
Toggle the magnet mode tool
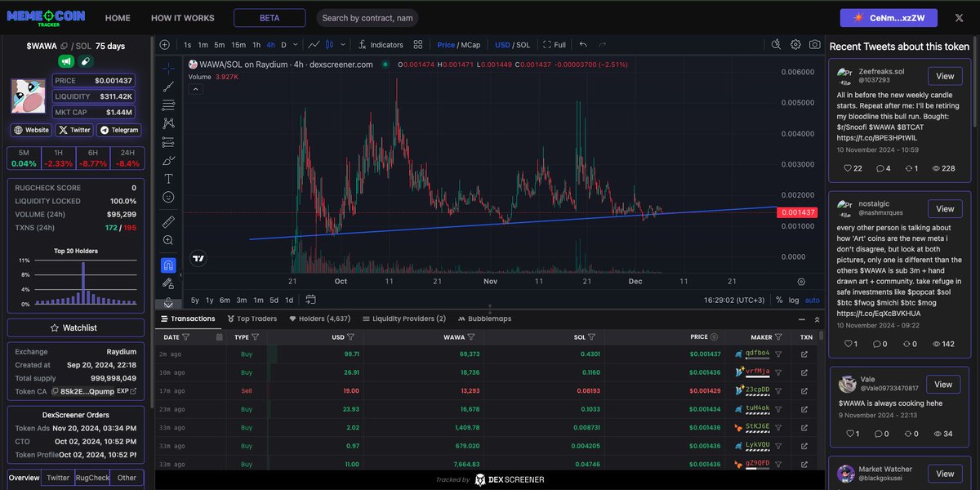pyautogui.click(x=168, y=265)
